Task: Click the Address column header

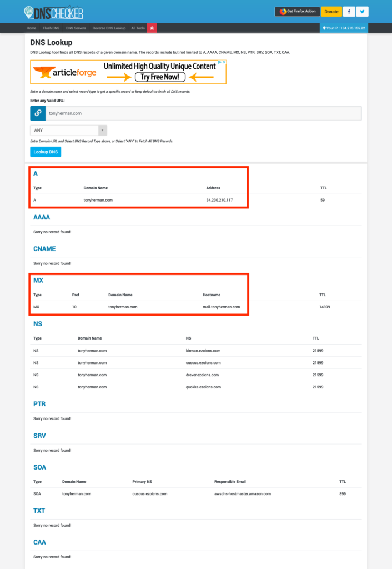Action: (213, 188)
